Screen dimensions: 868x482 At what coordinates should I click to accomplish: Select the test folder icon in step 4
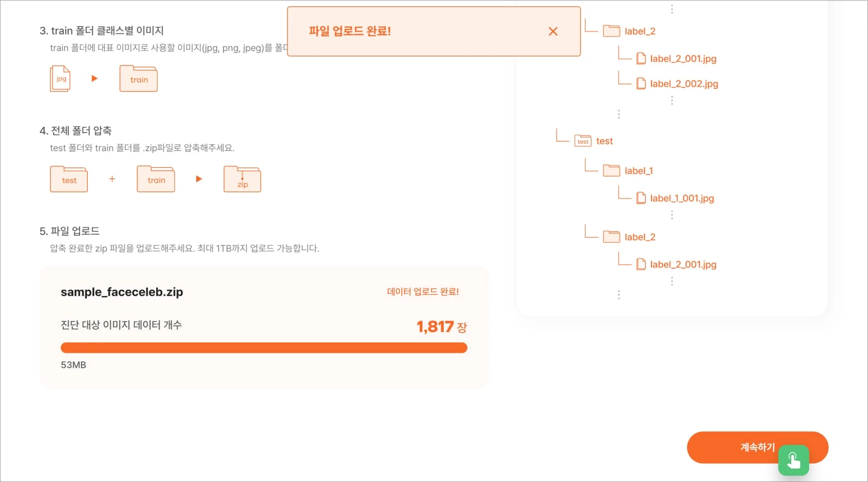pyautogui.click(x=69, y=179)
